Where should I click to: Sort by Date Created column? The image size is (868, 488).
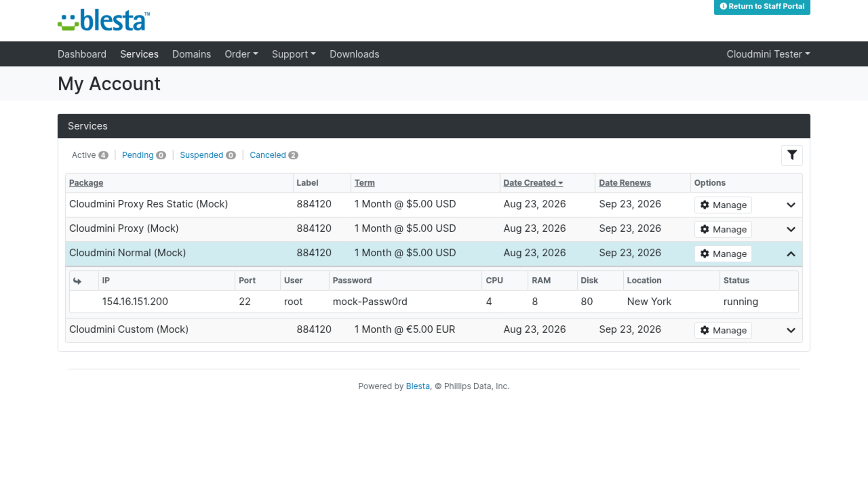pyautogui.click(x=533, y=183)
